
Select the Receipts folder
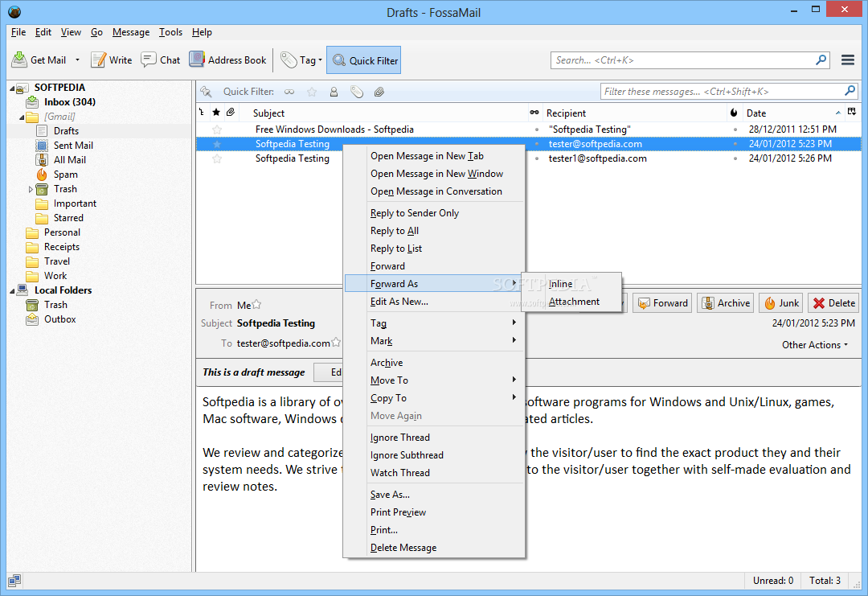[x=61, y=246]
